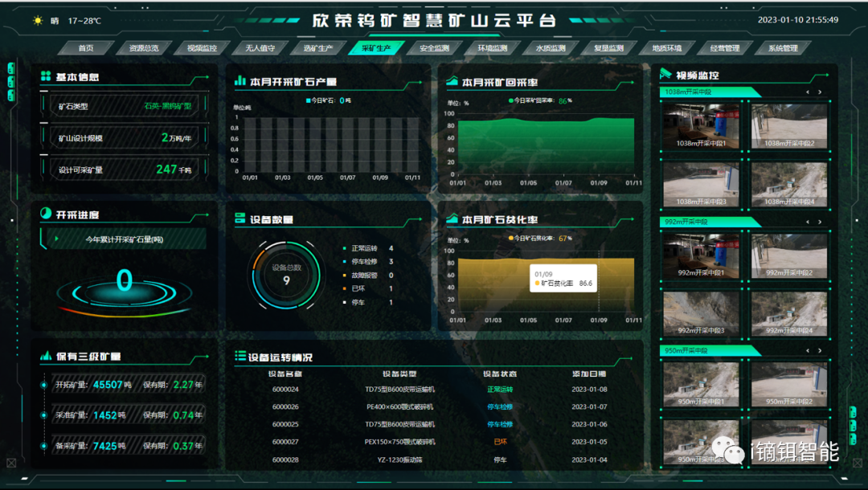Image resolution: width=868 pixels, height=490 pixels.
Task: Go to previous page of 992m开采中段 videos
Action: point(808,222)
